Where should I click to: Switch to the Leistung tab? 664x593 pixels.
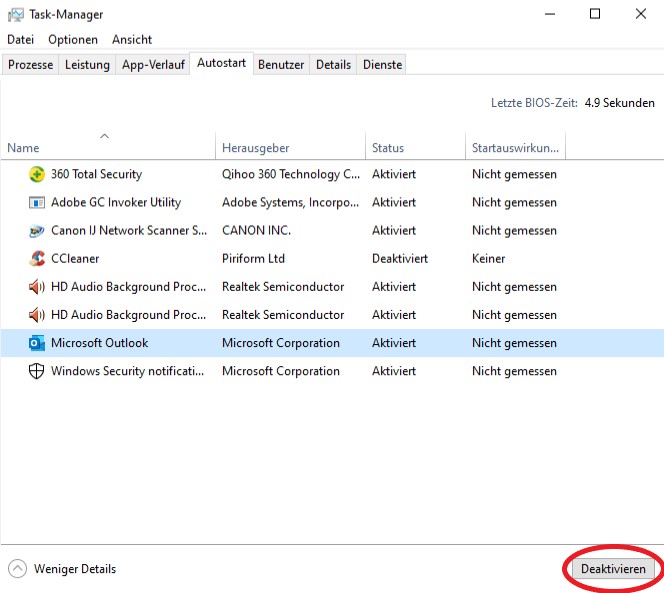87,64
